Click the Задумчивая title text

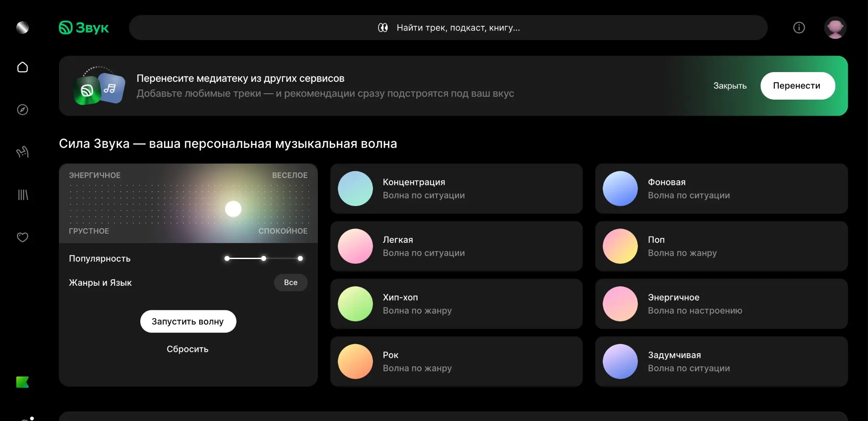(x=674, y=355)
